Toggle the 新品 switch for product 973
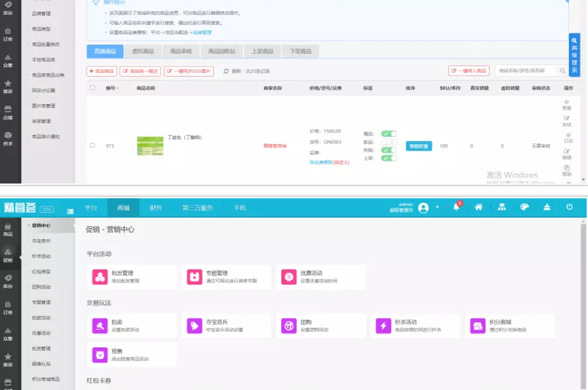Viewport: 588px width, 390px height. [x=389, y=142]
